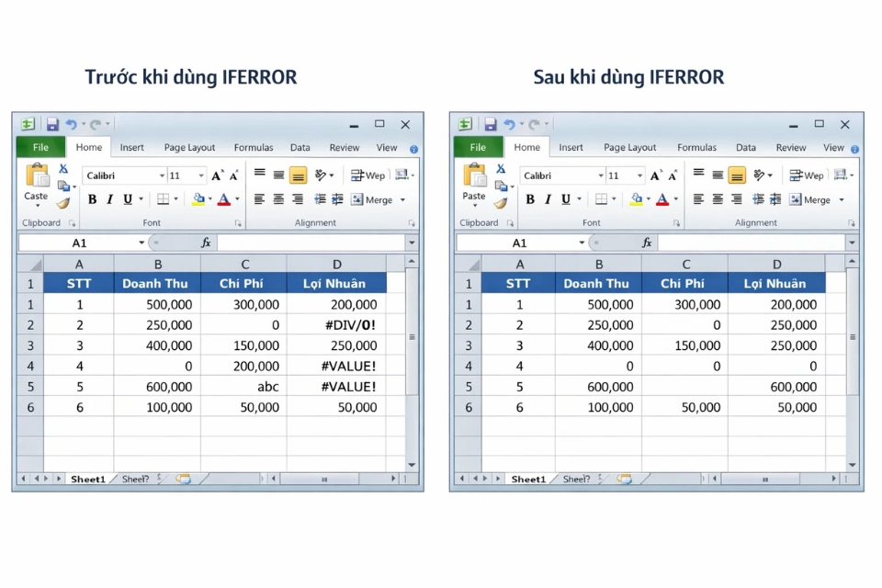Open the Page Layout ribbon tab
This screenshot has height=588, width=882.
(189, 147)
